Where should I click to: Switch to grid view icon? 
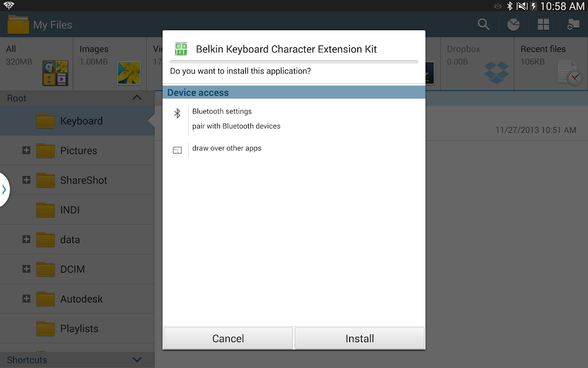(543, 25)
